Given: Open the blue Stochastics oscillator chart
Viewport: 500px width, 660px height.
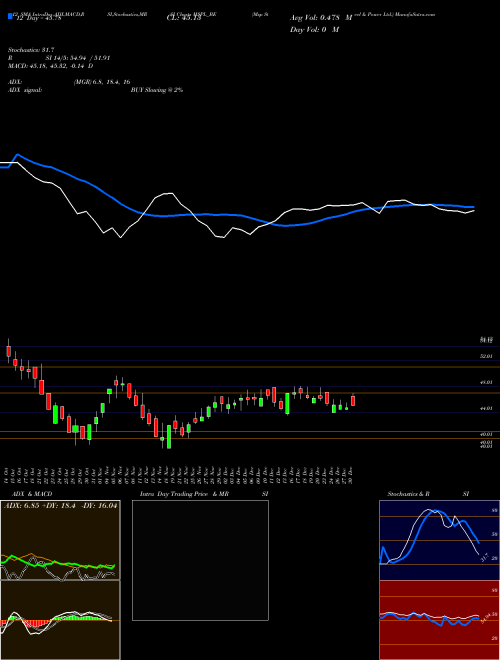Looking at the screenshot, I should (x=439, y=540).
